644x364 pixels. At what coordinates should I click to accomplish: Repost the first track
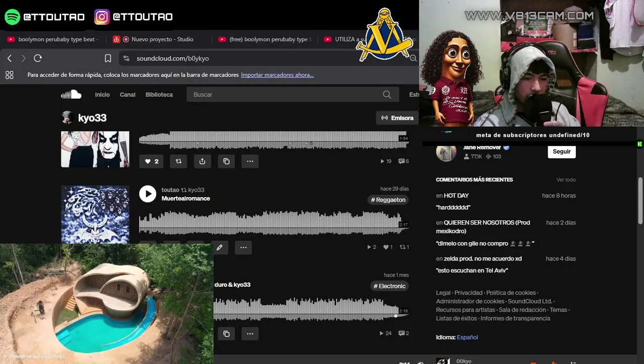pyautogui.click(x=178, y=161)
